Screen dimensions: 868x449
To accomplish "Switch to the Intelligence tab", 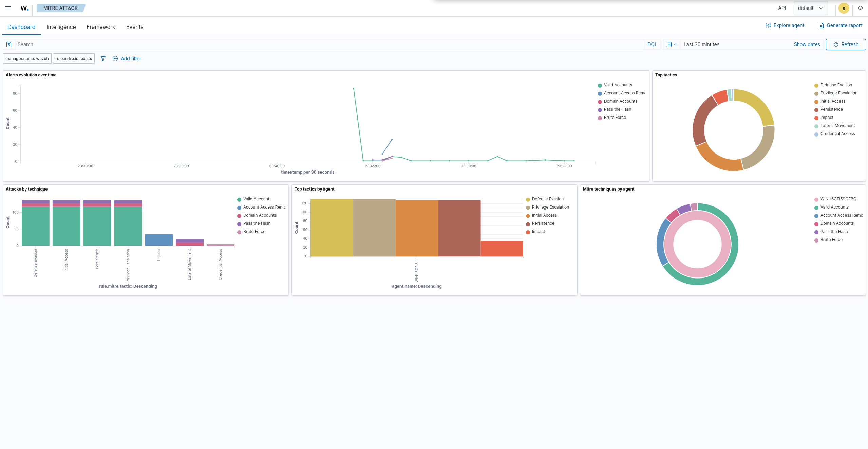I will coord(61,27).
